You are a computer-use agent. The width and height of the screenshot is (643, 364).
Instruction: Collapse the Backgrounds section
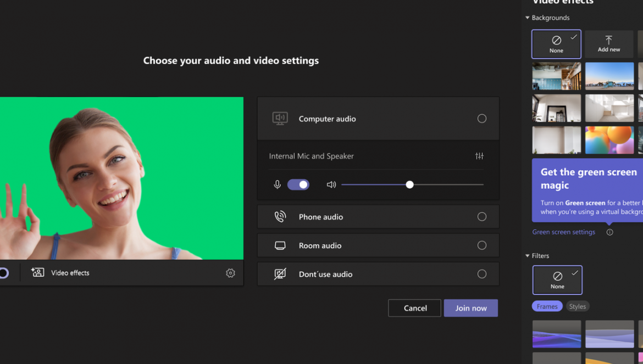(528, 18)
